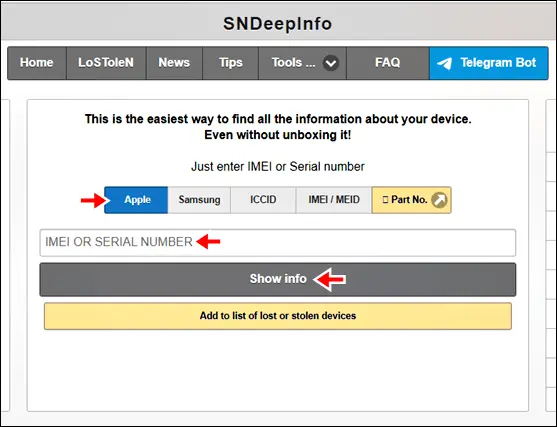Expand the Tools dropdown chevron
The image size is (557, 427).
(331, 63)
